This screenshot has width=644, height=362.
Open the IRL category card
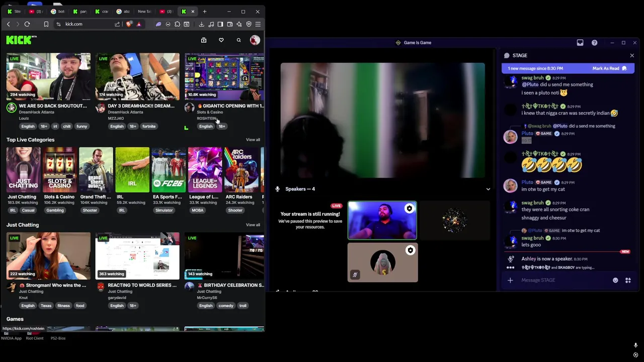132,170
